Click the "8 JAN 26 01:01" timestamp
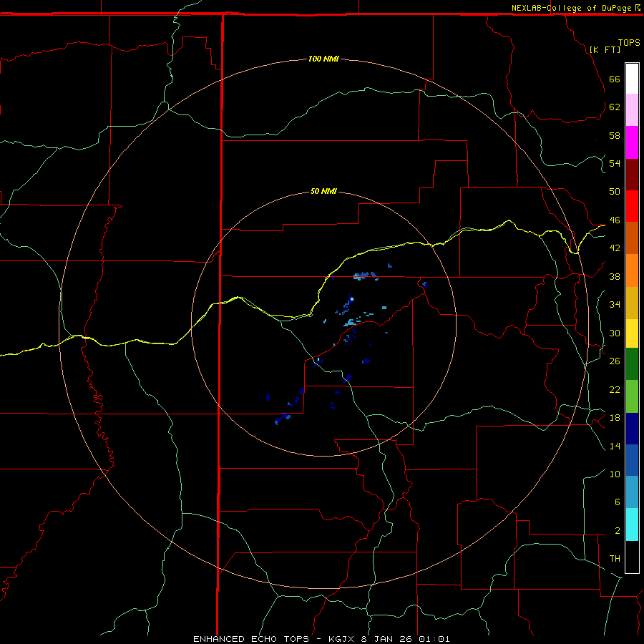 coord(406,639)
